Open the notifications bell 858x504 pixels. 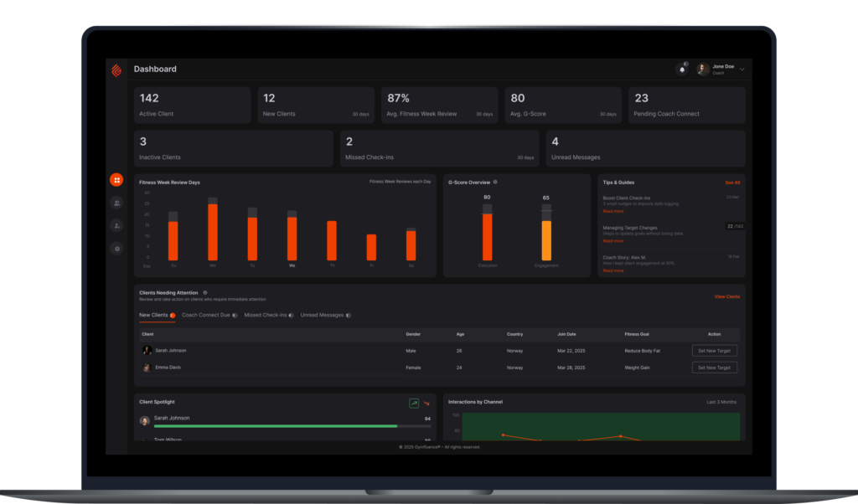pos(682,69)
